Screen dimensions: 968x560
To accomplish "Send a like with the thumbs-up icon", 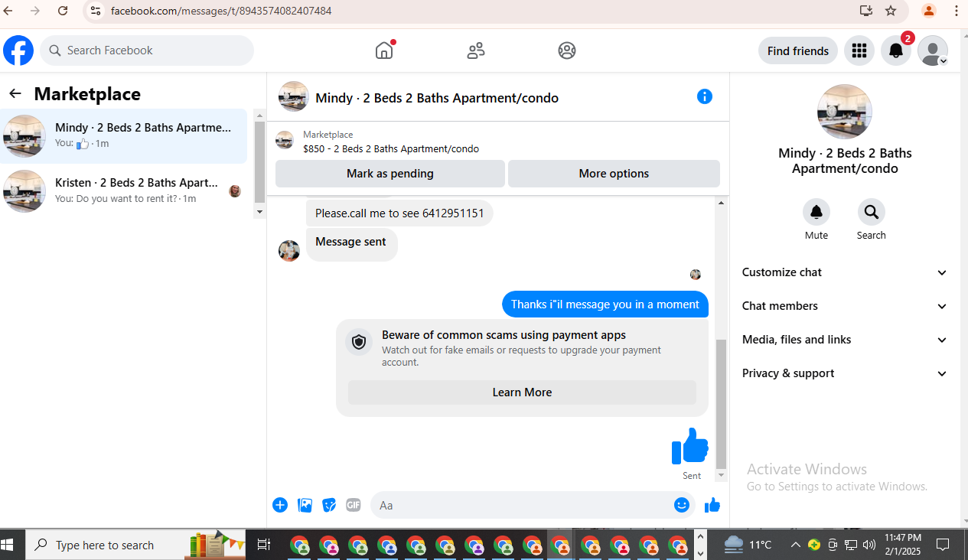I will click(x=712, y=505).
